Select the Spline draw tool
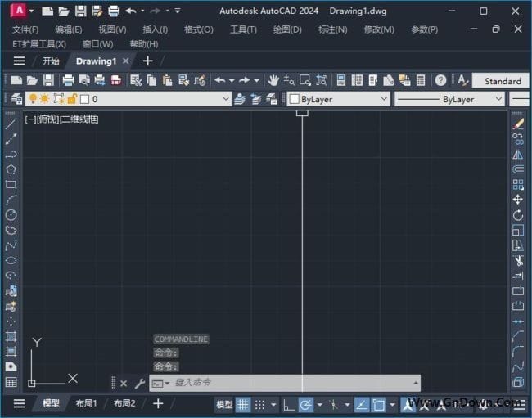532x418 pixels. [11, 245]
